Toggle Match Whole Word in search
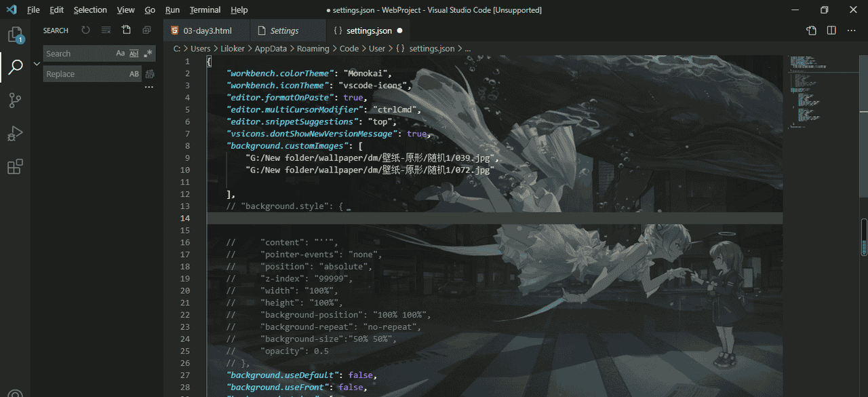The image size is (868, 397). 134,54
